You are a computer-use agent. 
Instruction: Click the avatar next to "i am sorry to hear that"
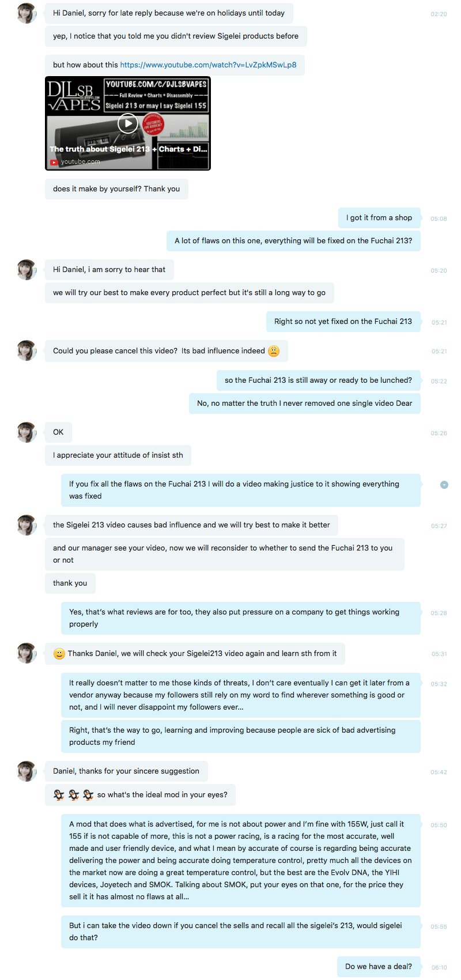[27, 270]
